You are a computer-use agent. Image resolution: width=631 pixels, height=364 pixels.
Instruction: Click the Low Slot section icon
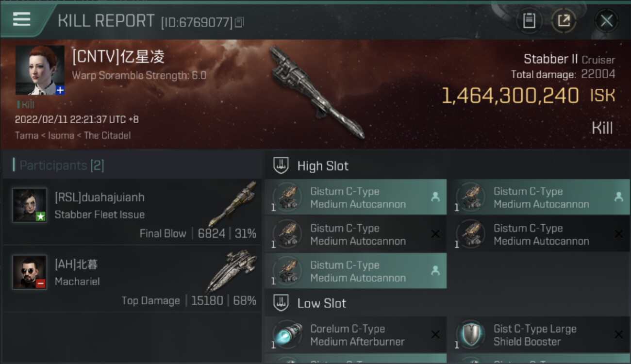tap(281, 303)
